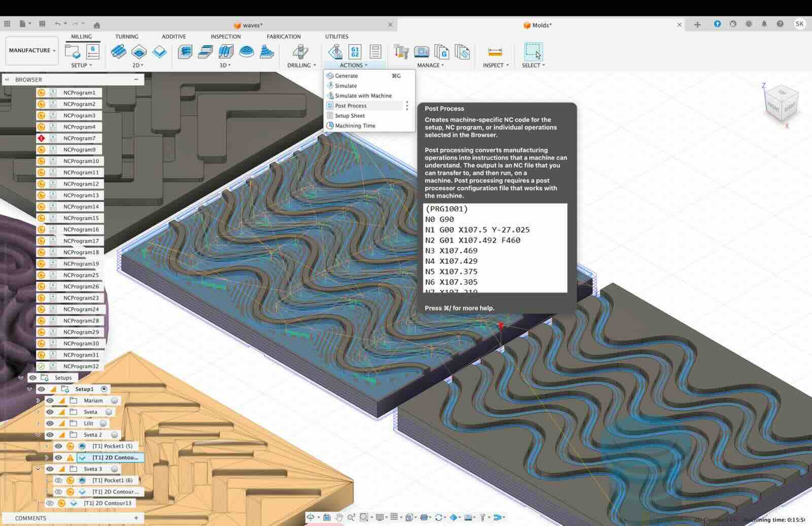Click the Measure icon under Inspect
Screen dimensions: 812x526
[495, 52]
